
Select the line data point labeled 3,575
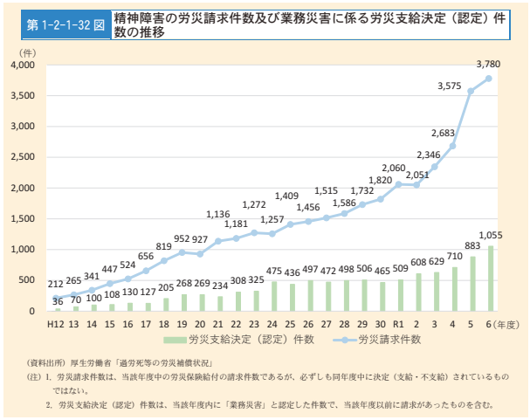click(x=471, y=91)
